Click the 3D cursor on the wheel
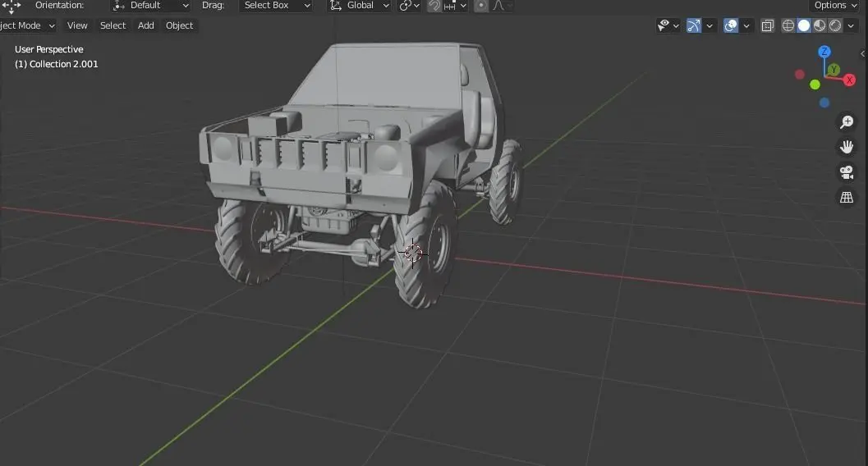Viewport: 868px width, 466px height. pos(413,254)
